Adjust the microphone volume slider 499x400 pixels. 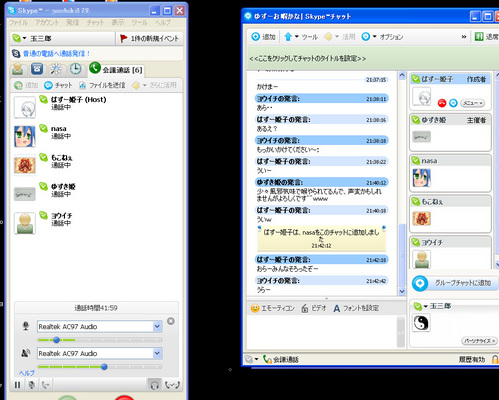point(56,340)
